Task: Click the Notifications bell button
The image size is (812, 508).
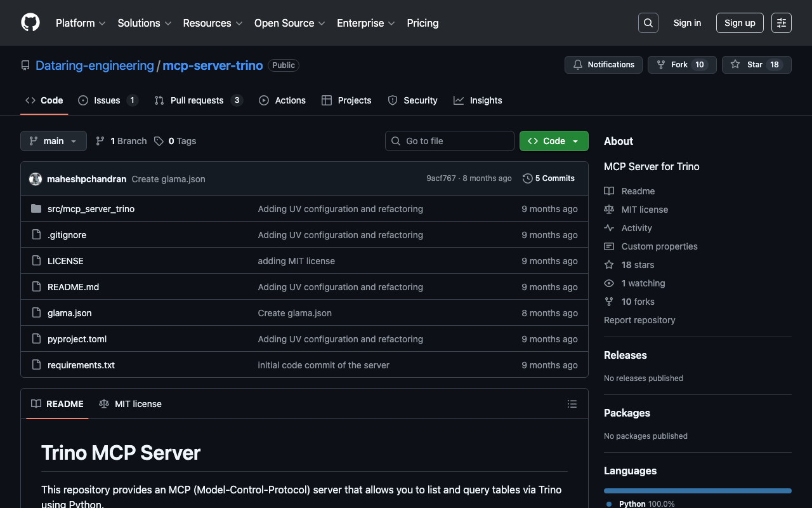Action: (603, 65)
